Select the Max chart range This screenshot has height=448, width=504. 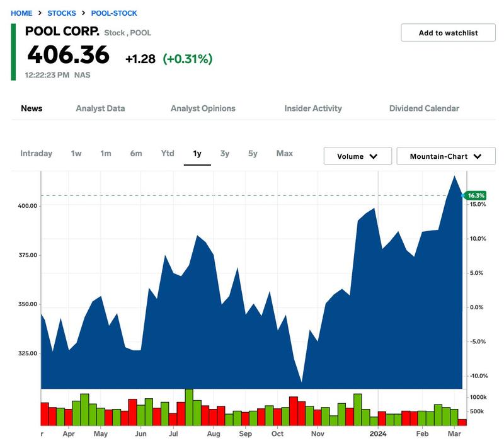(x=285, y=153)
